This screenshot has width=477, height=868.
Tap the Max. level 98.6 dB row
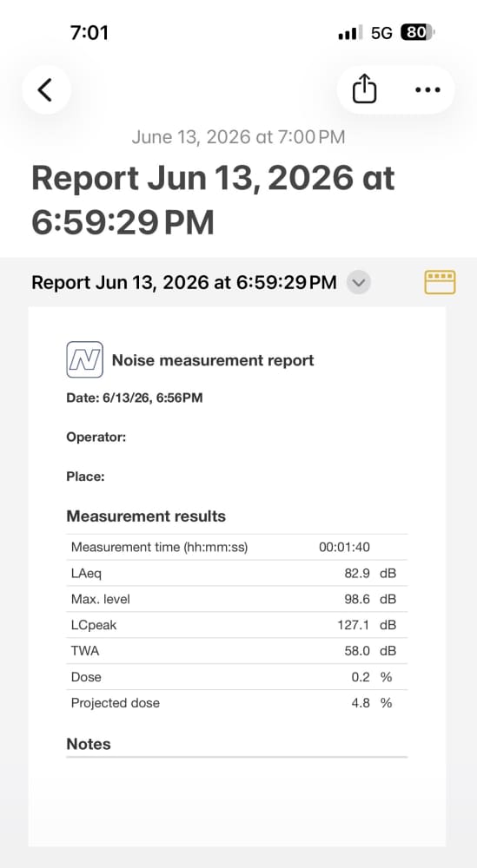[x=236, y=599]
